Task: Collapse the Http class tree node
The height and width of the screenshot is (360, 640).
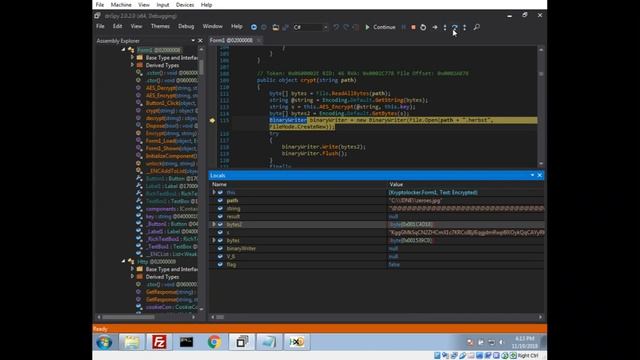Action: click(124, 261)
